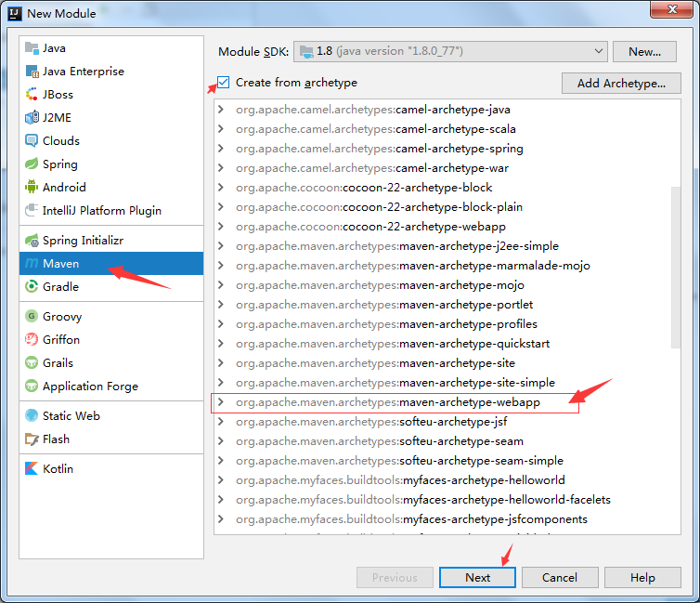Select the Gradle module type
The height and width of the screenshot is (603, 700).
[111, 286]
